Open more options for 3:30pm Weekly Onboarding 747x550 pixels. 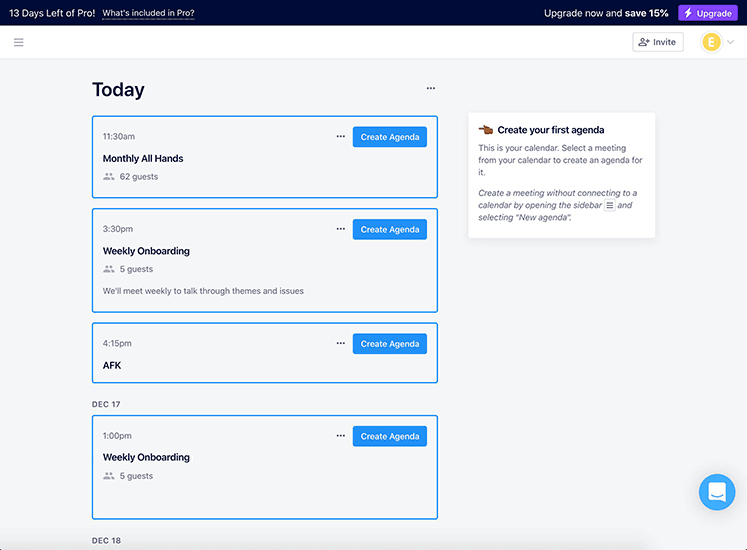point(341,229)
